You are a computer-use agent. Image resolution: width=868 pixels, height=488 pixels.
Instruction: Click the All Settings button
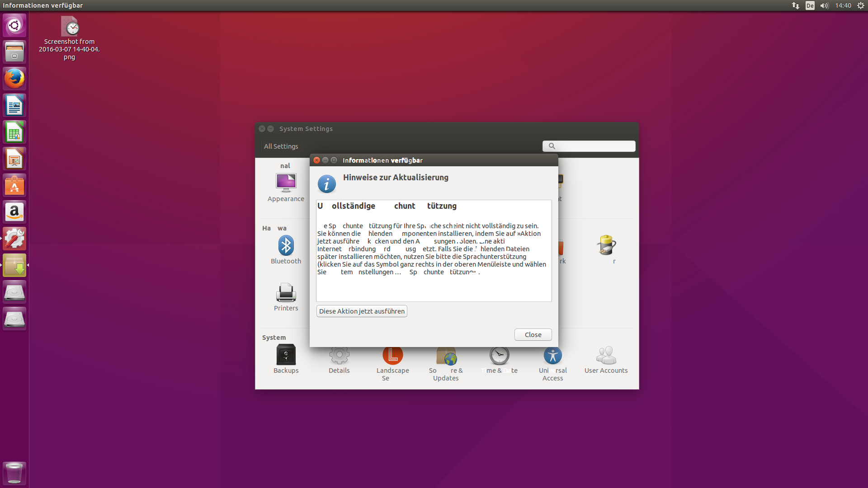[x=281, y=146]
